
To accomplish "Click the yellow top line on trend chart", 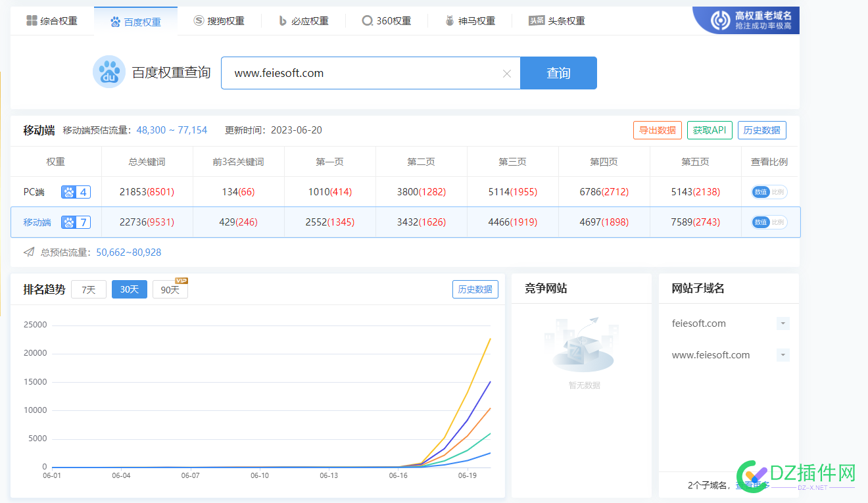I will [x=468, y=391].
